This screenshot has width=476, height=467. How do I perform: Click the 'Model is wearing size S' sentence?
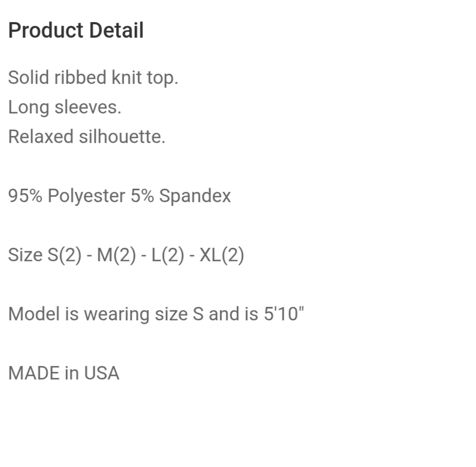tap(106, 314)
